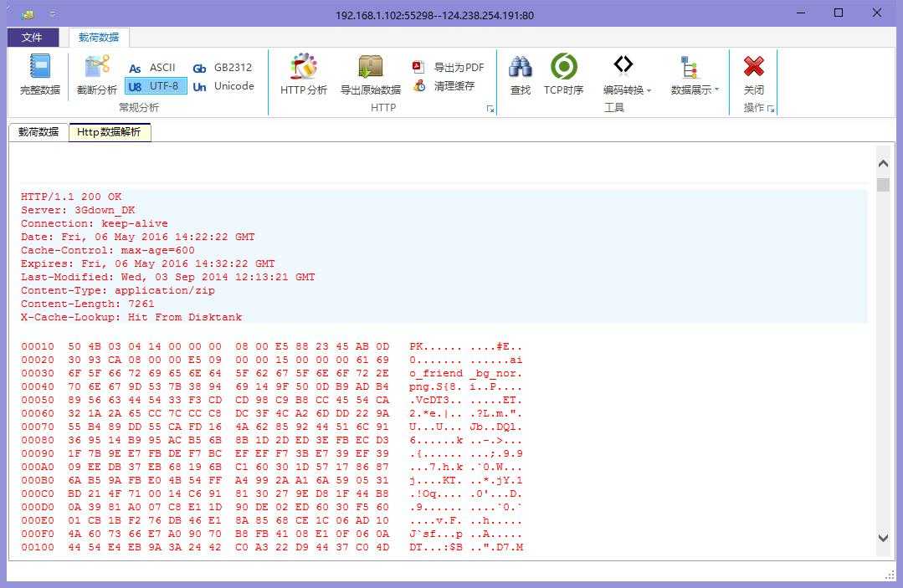The image size is (903, 588).
Task: Click the vertical scrollbar thumb
Action: (x=883, y=185)
